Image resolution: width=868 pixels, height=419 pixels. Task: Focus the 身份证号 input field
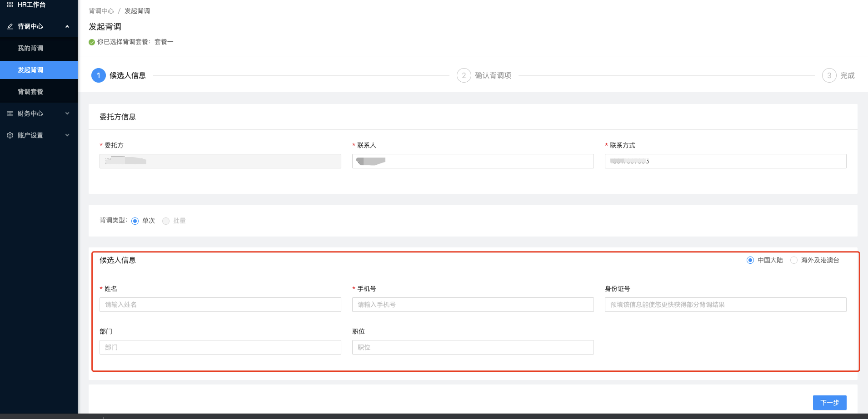[x=726, y=305]
